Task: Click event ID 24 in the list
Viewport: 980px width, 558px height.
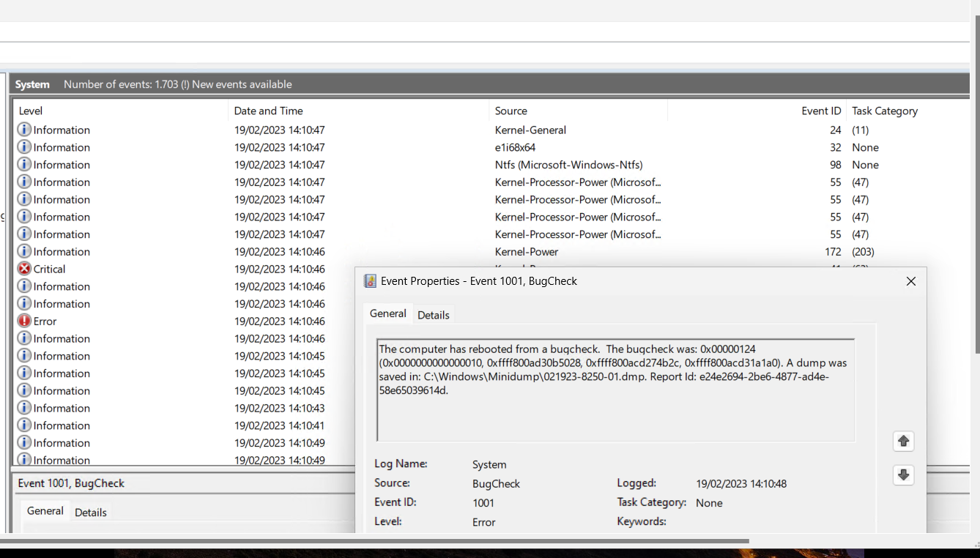Action: click(x=836, y=130)
